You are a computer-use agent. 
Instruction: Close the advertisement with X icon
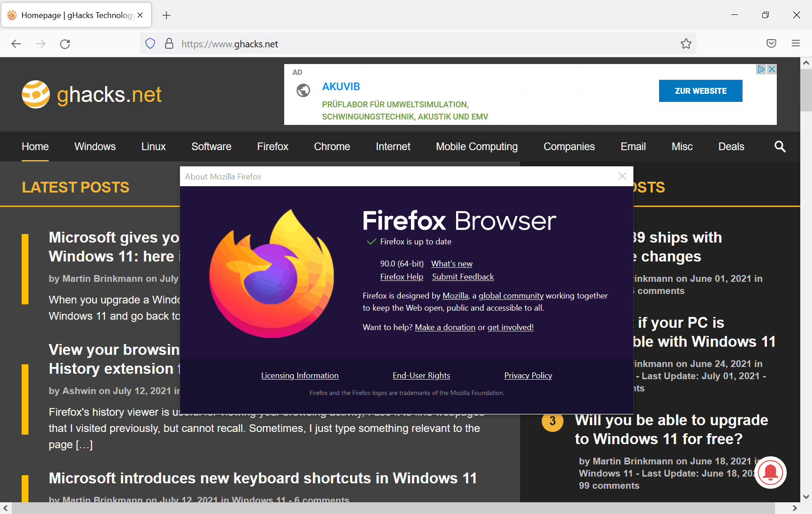click(x=772, y=69)
